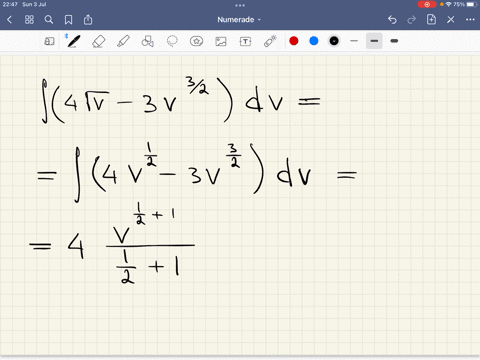Viewport: 480px width, 360px height.
Task: Redo the last action
Action: pos(411,20)
